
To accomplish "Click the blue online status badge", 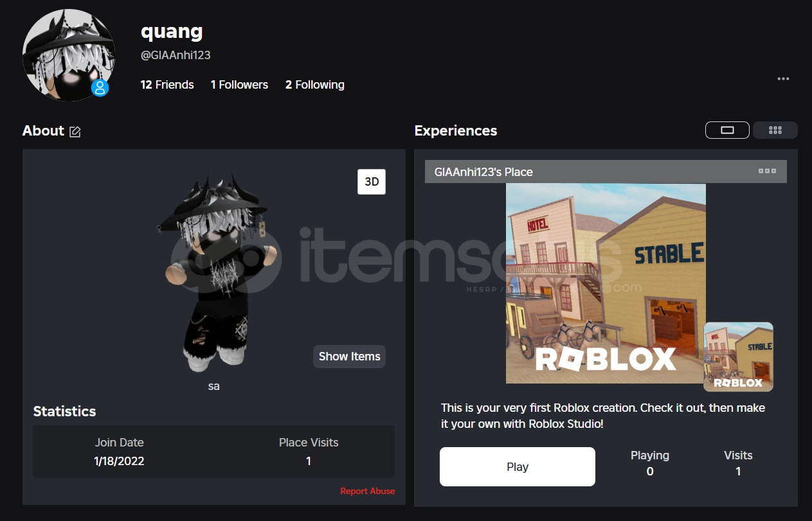I will (x=100, y=87).
